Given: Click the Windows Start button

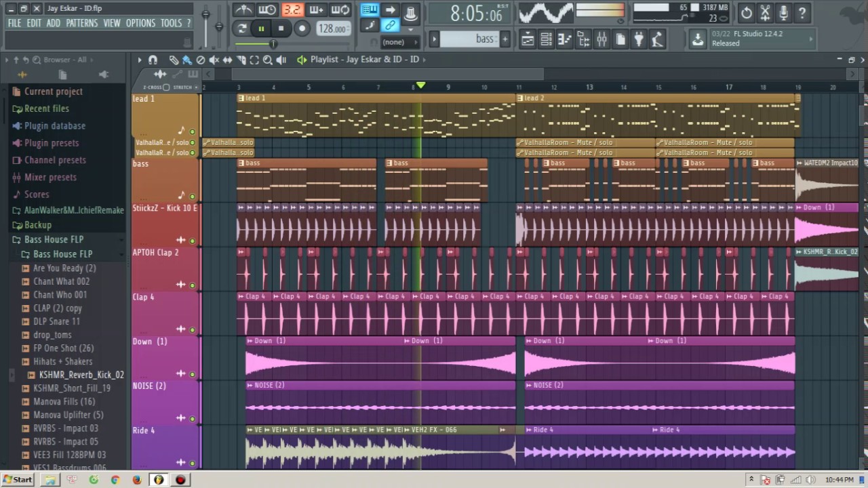Looking at the screenshot, I should click(x=17, y=479).
